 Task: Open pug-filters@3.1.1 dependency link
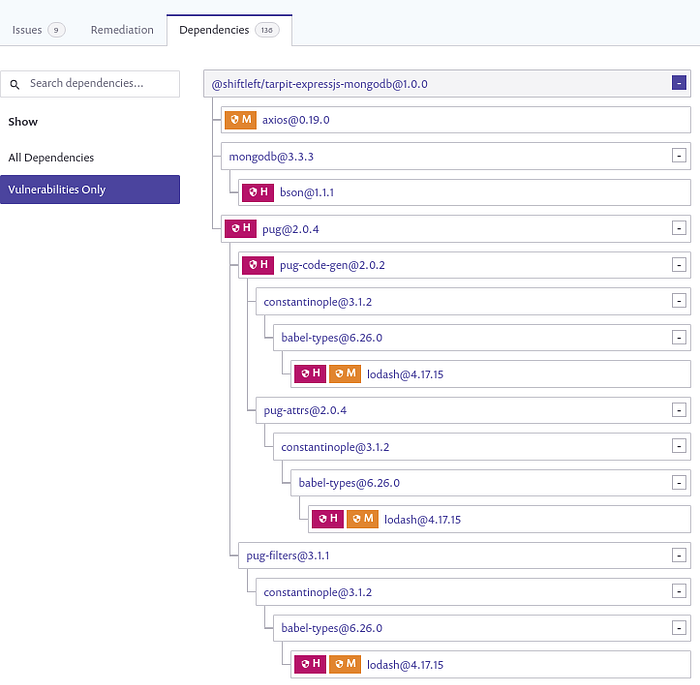pos(288,556)
